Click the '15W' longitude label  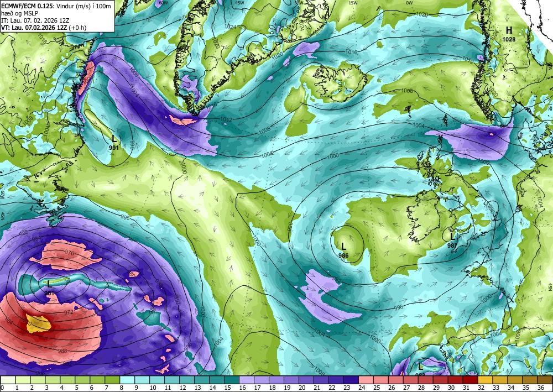click(353, 3)
